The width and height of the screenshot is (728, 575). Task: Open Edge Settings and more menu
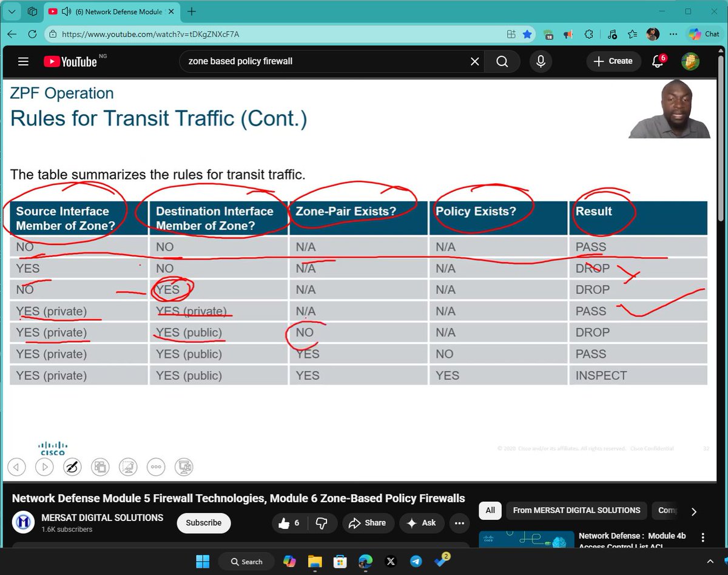point(672,35)
